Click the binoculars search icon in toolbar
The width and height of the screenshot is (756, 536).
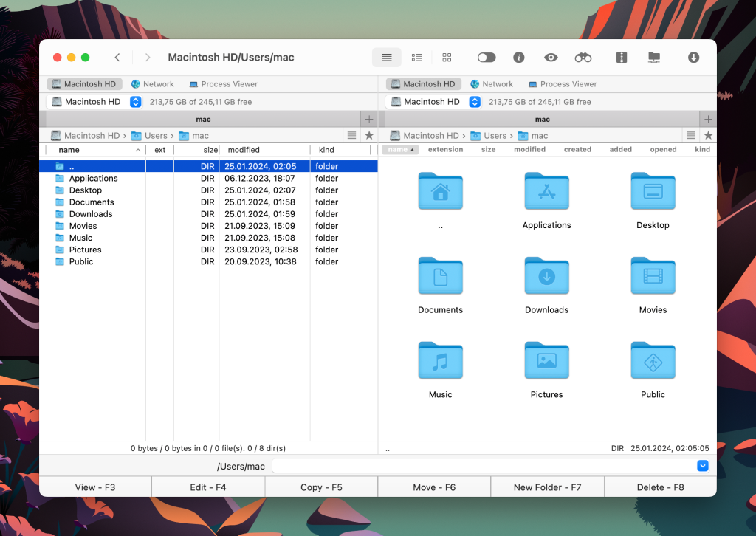(583, 58)
